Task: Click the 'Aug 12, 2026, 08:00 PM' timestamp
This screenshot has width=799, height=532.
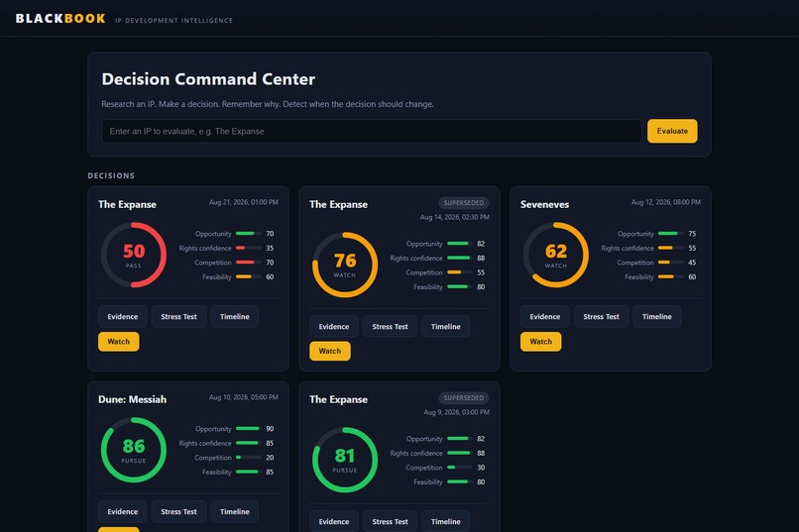Action: click(666, 202)
